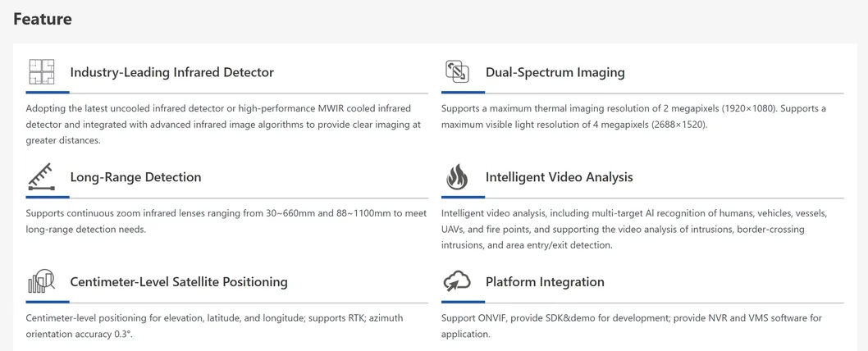
Task: Select the Long-Range Detection heading
Action: [x=135, y=177]
